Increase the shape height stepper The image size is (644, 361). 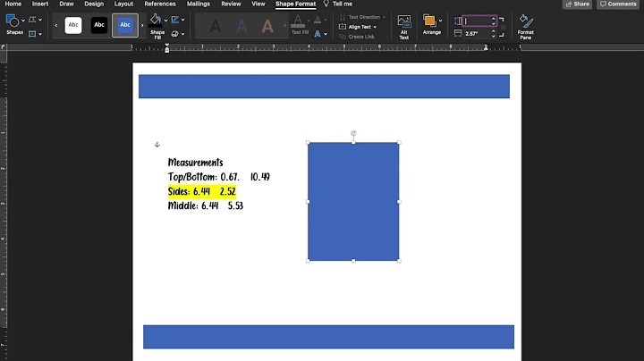(493, 19)
